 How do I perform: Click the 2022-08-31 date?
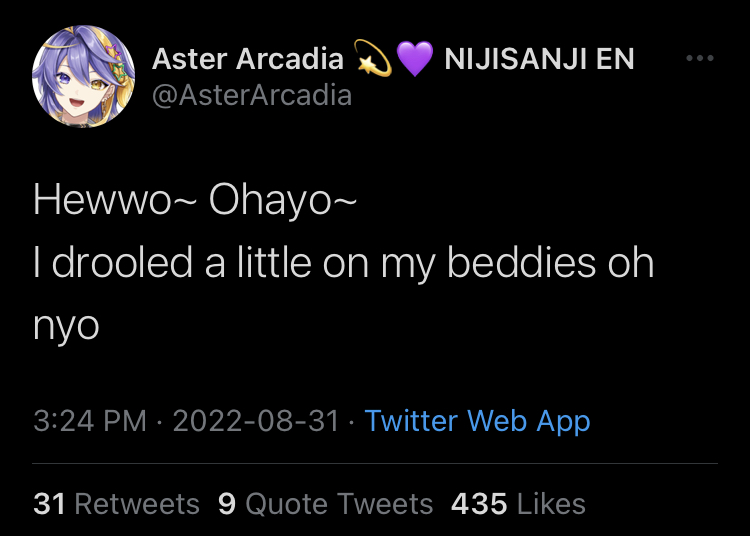click(x=256, y=421)
